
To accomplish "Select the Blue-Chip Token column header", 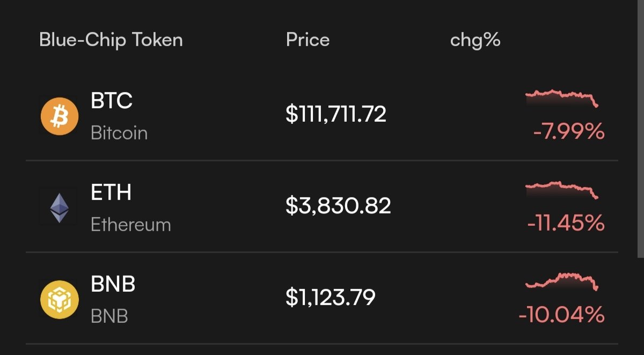I will [x=111, y=40].
